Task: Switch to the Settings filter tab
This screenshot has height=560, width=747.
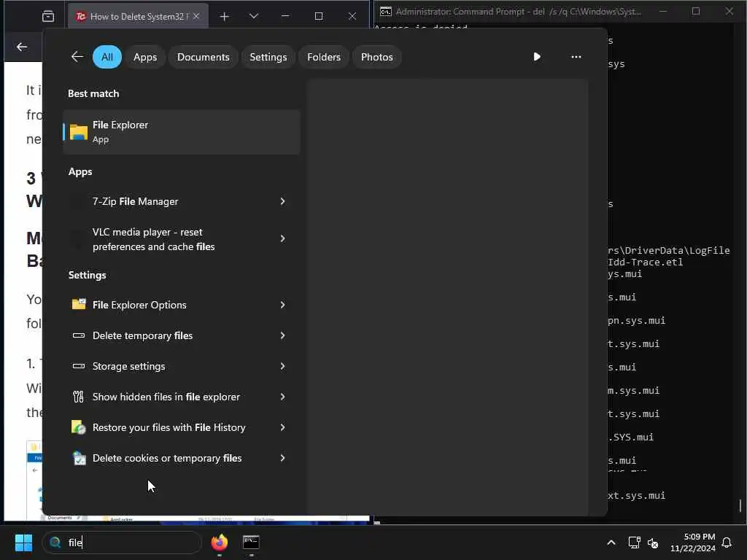Action: click(268, 57)
